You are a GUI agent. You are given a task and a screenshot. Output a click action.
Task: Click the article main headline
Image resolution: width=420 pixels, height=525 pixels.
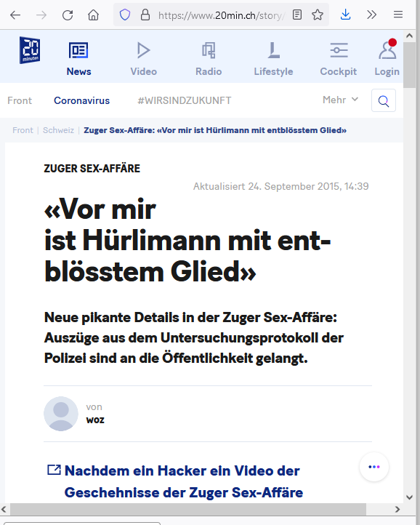(187, 241)
